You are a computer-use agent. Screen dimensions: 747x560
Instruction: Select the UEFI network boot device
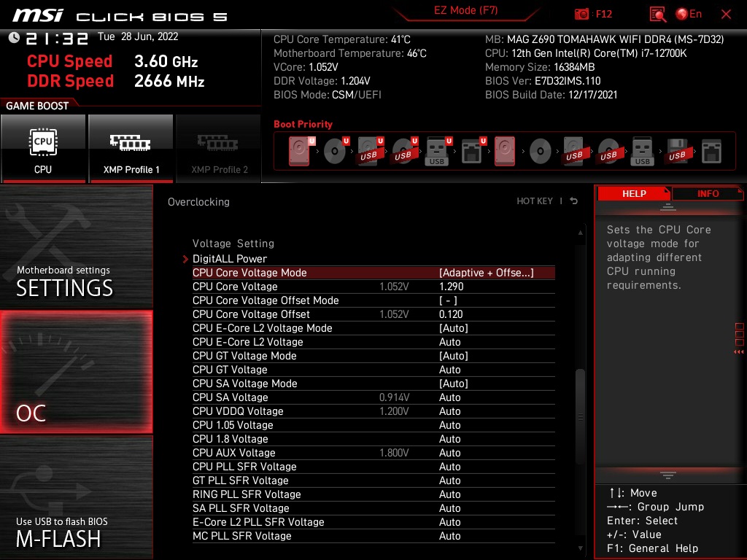coord(473,152)
